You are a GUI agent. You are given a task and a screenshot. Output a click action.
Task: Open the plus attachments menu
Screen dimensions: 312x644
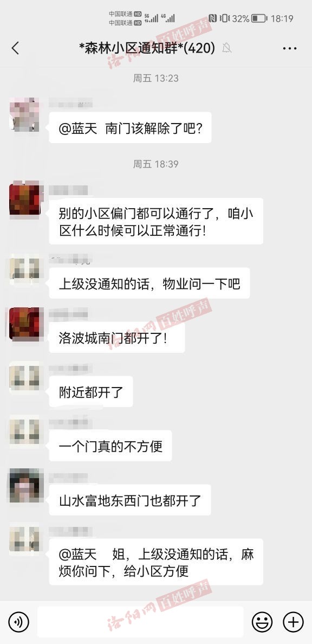[x=293, y=621]
